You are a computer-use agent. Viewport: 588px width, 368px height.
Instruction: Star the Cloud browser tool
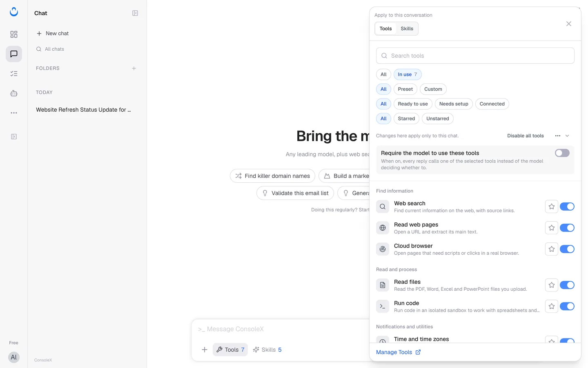(552, 249)
